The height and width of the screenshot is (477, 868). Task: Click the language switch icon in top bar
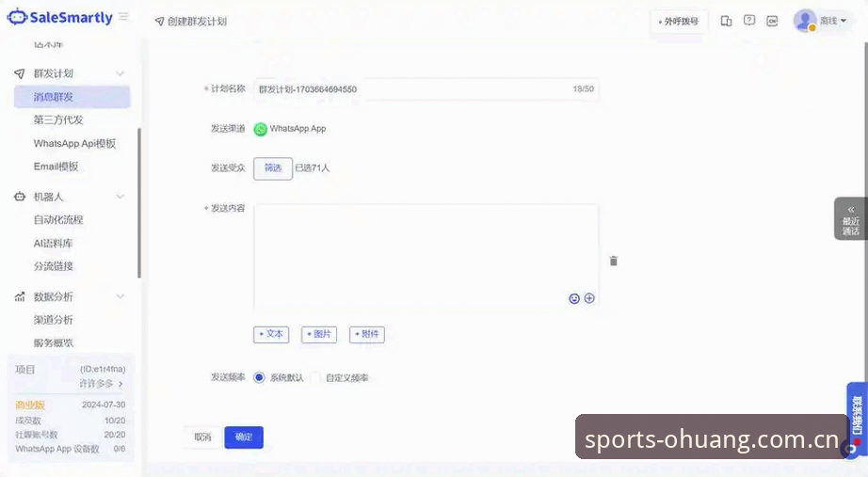click(772, 21)
